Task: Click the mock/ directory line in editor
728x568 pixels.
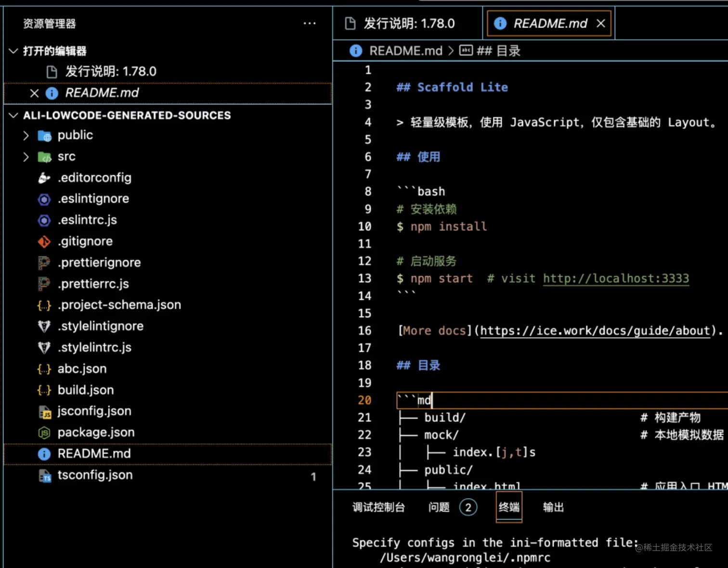Action: [x=441, y=435]
